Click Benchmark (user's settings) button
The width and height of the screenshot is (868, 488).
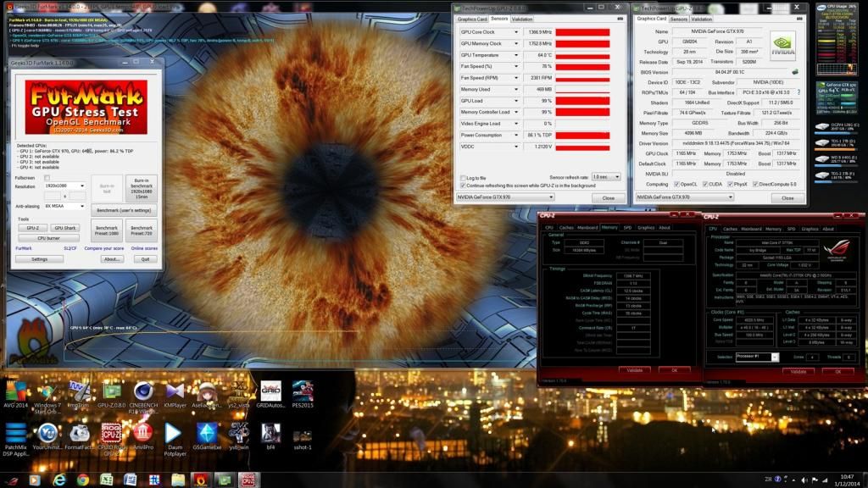click(124, 210)
